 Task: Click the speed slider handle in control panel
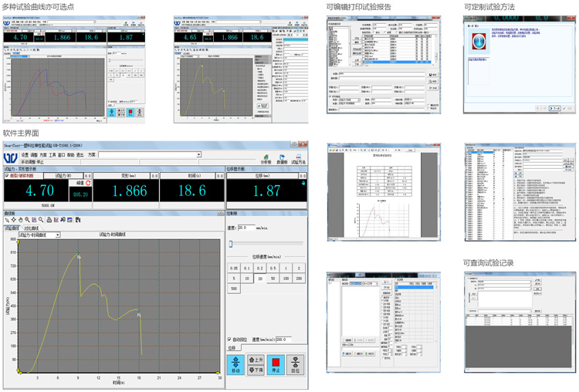[x=230, y=244]
